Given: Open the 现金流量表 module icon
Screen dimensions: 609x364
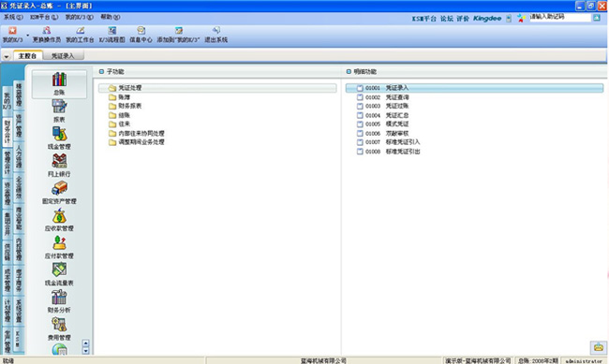Looking at the screenshot, I should (x=59, y=274).
